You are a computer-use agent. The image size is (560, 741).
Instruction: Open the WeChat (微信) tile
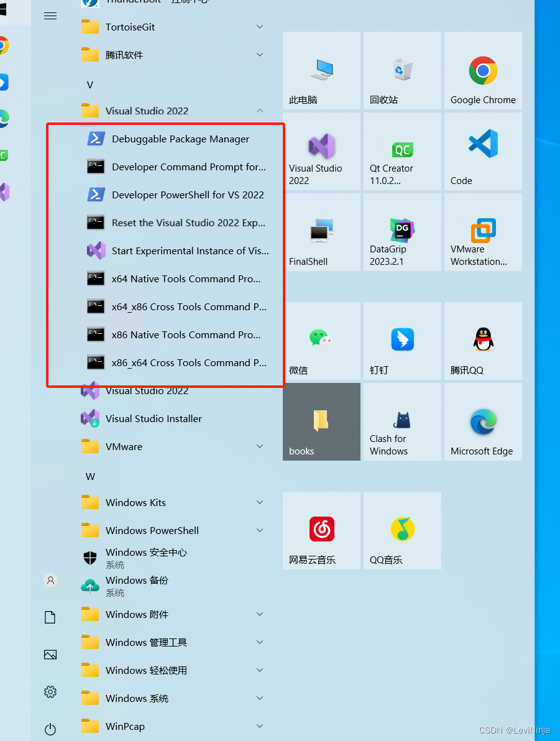point(321,341)
